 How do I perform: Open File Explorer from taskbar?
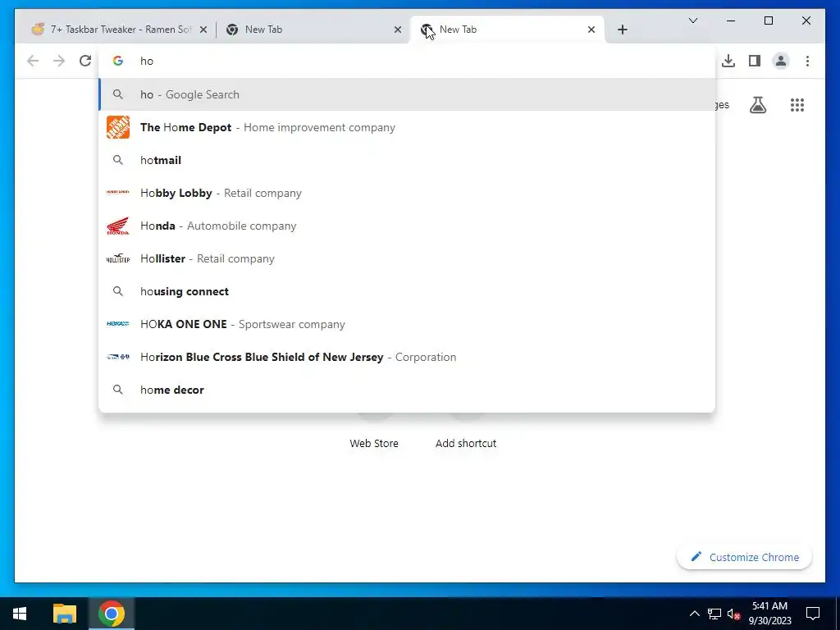(x=65, y=614)
